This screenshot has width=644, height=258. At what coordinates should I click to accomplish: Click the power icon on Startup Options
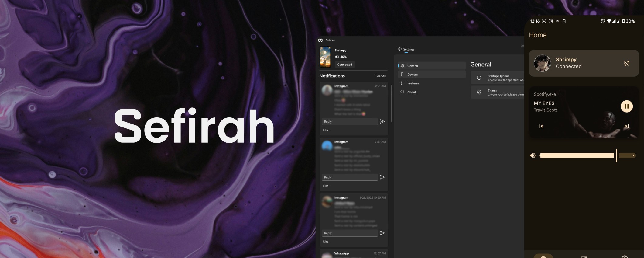(x=479, y=78)
